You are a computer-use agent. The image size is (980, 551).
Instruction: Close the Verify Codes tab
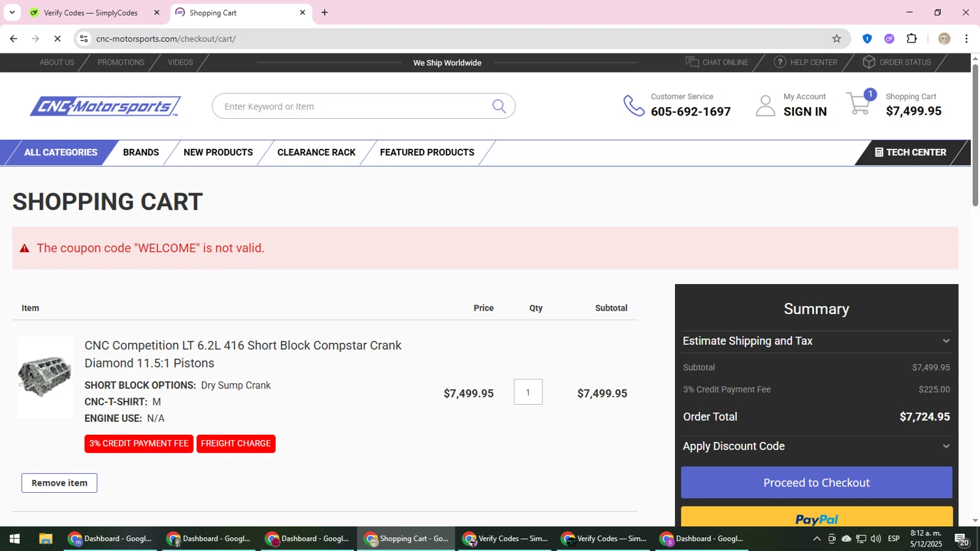click(157, 12)
